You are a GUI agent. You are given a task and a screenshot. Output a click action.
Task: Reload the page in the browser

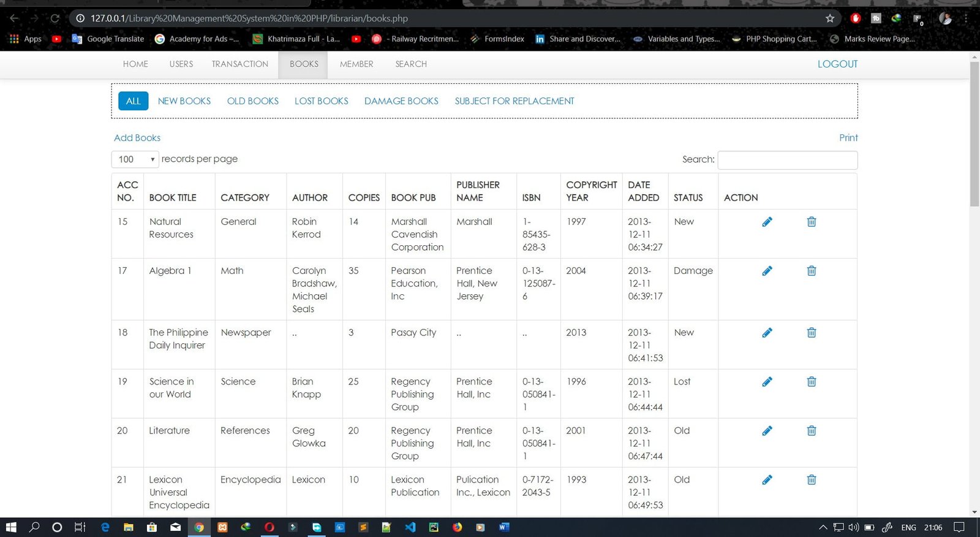coord(55,18)
